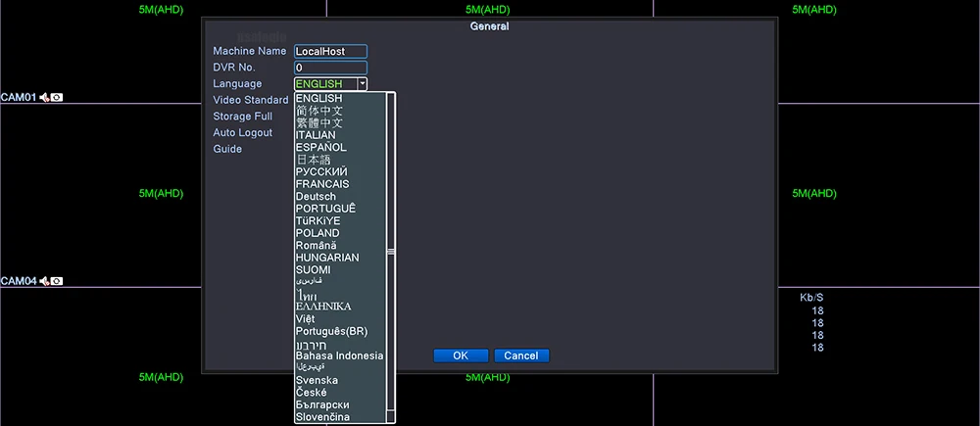Click the Storage Full label
Screen dimensions: 980x426
pos(242,117)
